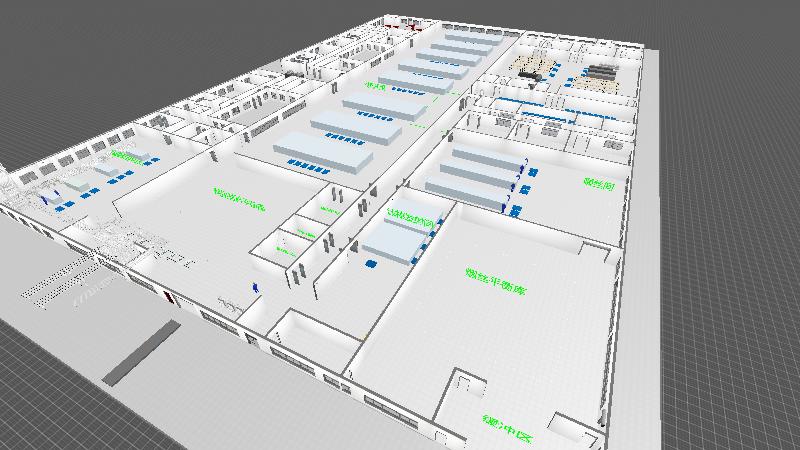800x450 pixels.
Task: Click the nearest large light-blue block in row
Action: pos(322,148)
